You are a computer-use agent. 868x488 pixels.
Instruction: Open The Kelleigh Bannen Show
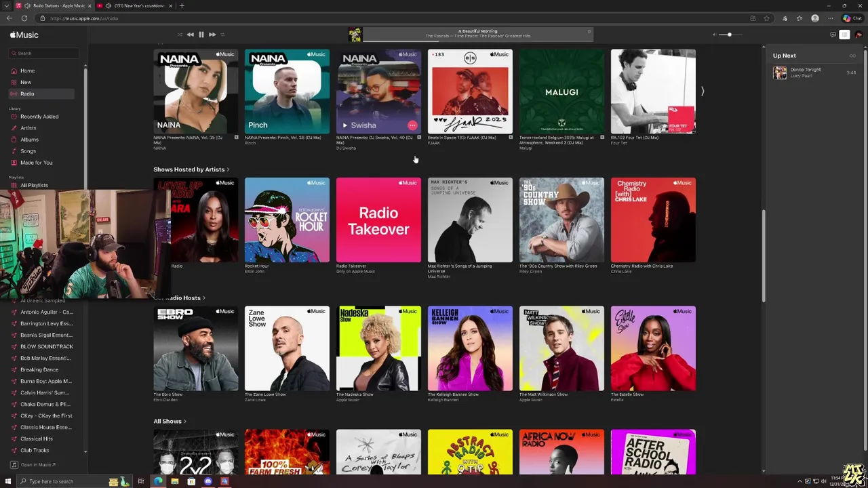coord(470,348)
